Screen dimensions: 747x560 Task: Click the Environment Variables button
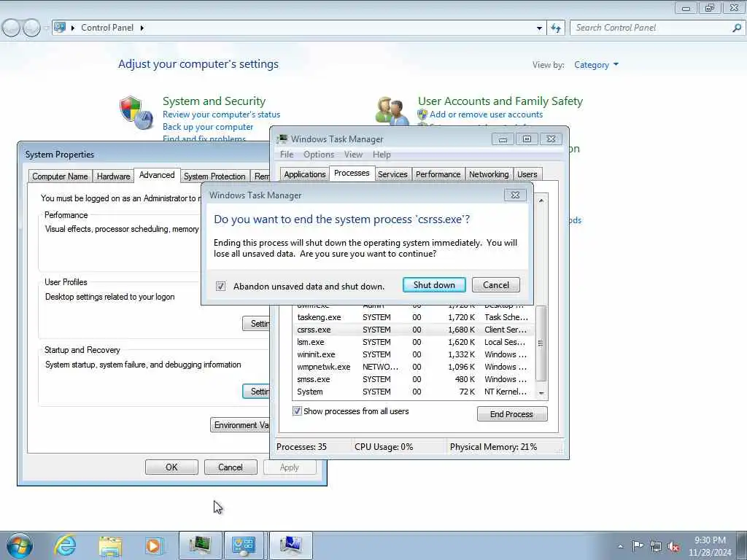(240, 425)
